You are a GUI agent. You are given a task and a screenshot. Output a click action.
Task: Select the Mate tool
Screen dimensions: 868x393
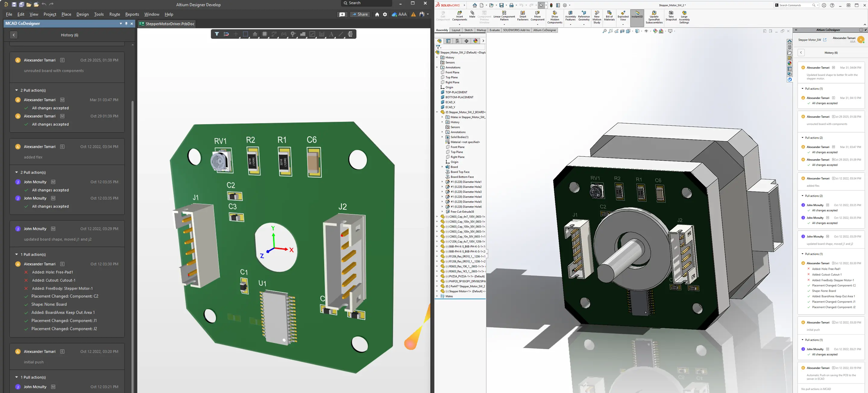[x=472, y=14]
